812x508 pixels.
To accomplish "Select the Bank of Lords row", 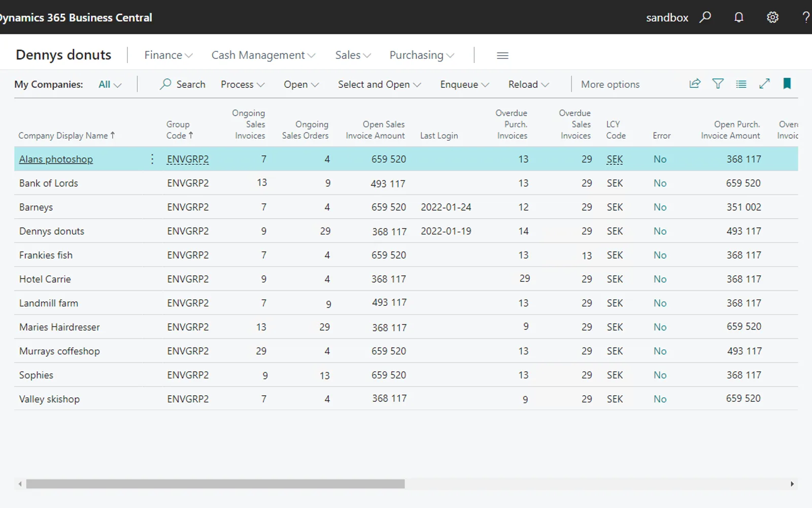I will point(406,183).
